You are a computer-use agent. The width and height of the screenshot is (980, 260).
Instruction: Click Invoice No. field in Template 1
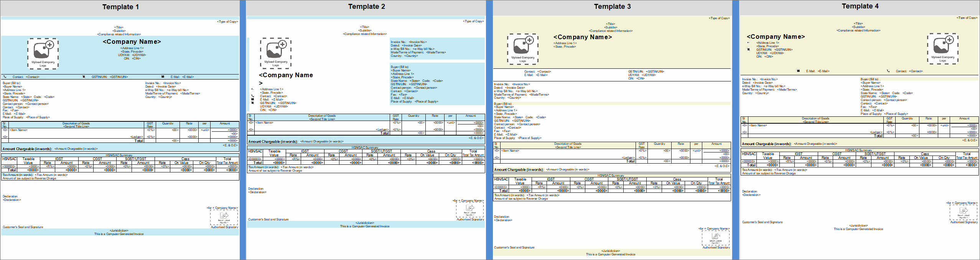163,83
